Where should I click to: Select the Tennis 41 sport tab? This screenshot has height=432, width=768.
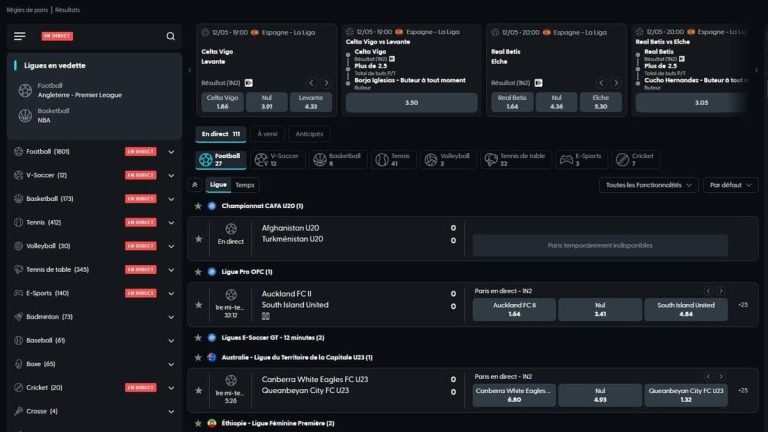pyautogui.click(x=393, y=159)
